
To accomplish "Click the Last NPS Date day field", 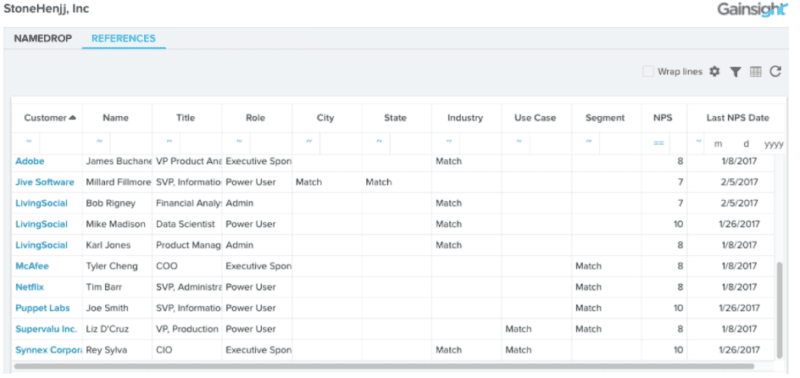I will click(746, 144).
